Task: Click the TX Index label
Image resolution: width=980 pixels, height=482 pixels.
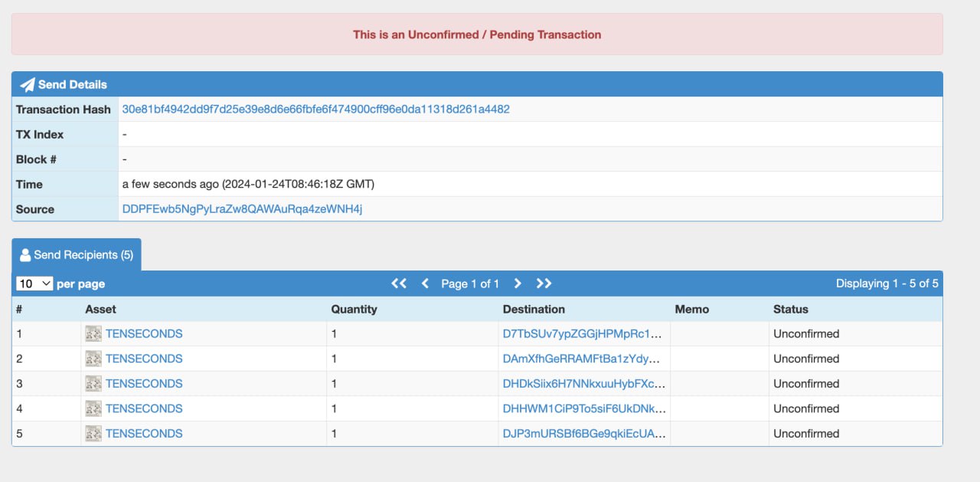Action: point(40,134)
